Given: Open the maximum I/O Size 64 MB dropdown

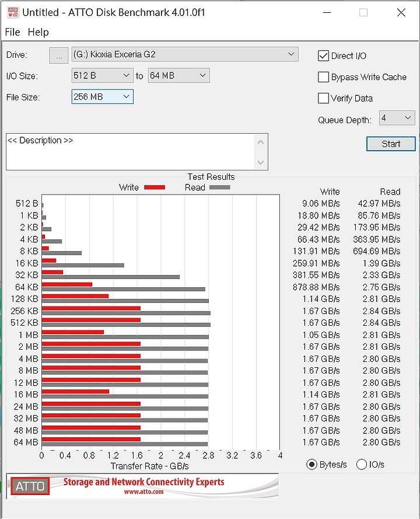Looking at the screenshot, I should click(x=178, y=75).
